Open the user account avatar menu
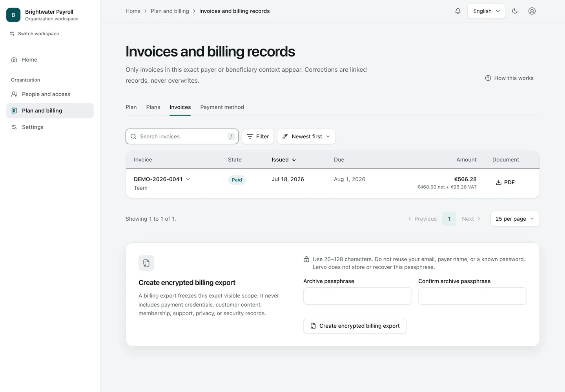 [x=532, y=11]
